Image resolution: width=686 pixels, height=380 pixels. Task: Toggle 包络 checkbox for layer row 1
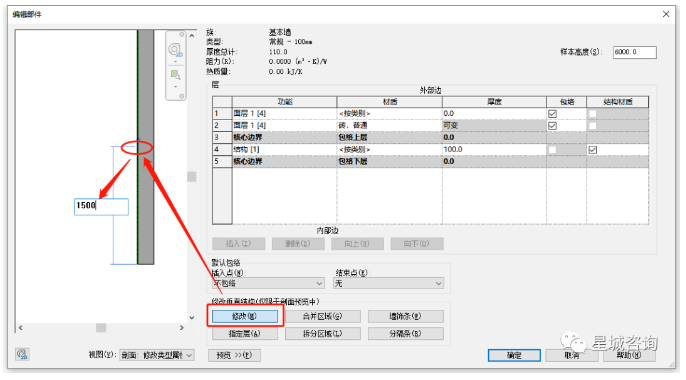553,114
